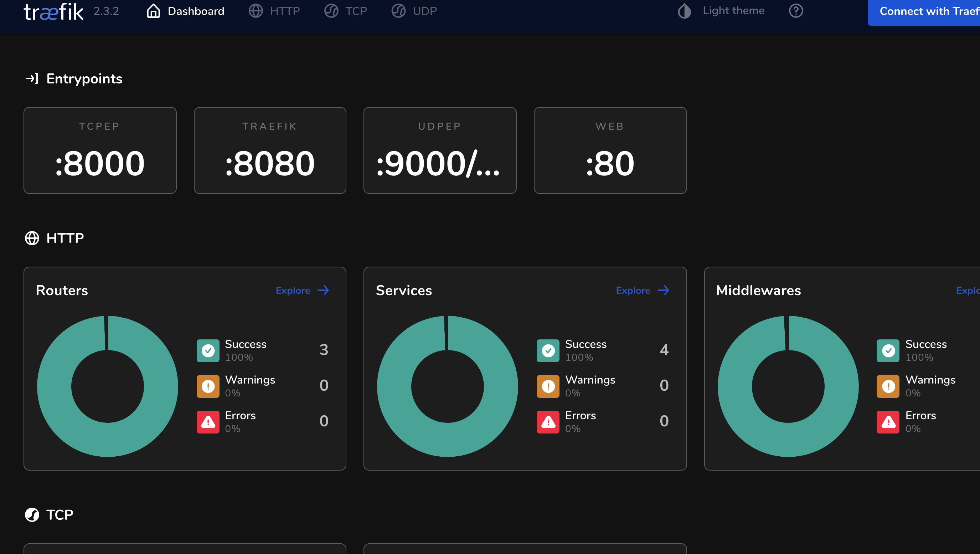The image size is (980, 554).
Task: Switch to Light theme
Action: [x=733, y=11]
